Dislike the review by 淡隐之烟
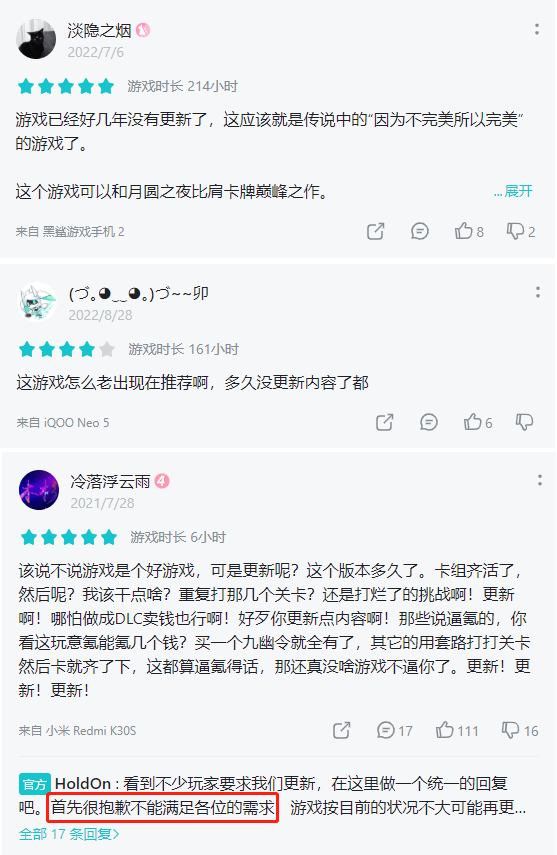This screenshot has width=557, height=855. pos(520,231)
